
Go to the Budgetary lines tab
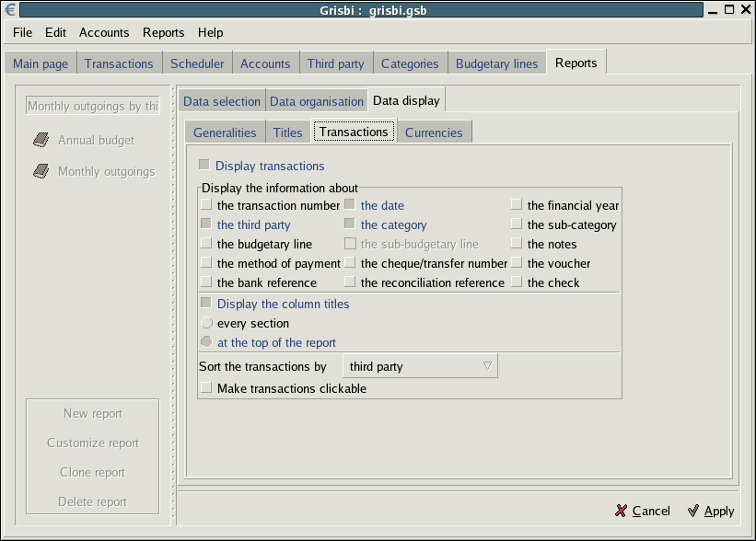click(x=496, y=63)
